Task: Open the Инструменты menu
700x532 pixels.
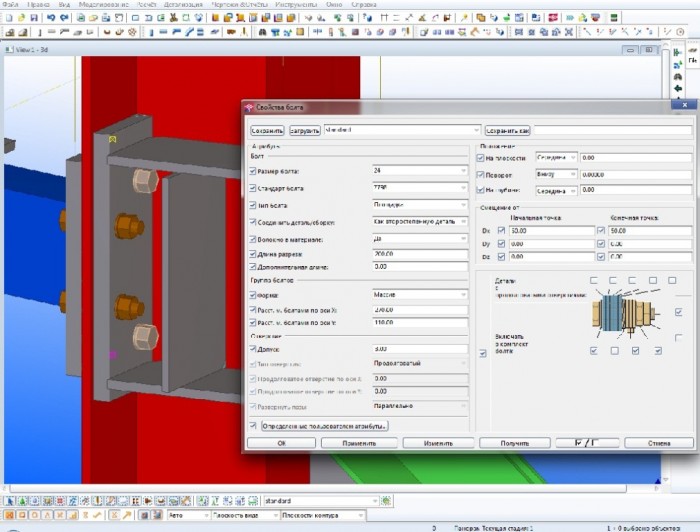Action: (x=296, y=4)
